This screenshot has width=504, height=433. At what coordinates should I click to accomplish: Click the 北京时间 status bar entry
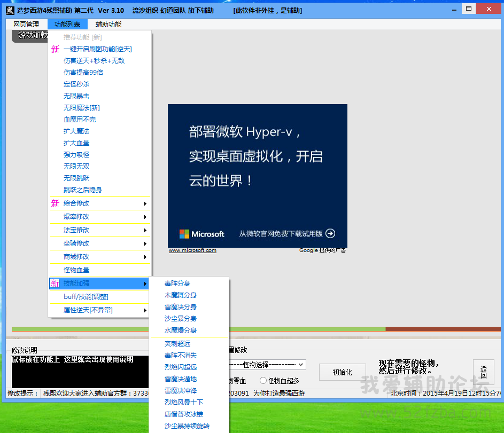coord(446,393)
